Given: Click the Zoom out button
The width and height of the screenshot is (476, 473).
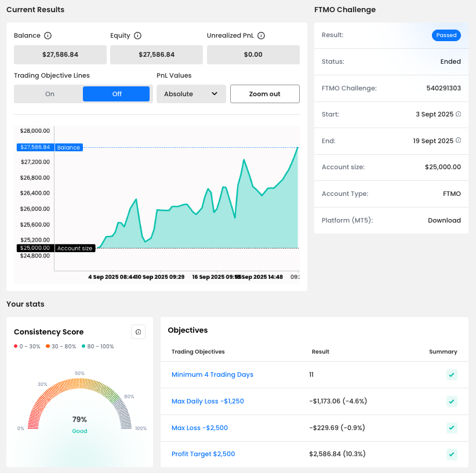Looking at the screenshot, I should [x=264, y=94].
